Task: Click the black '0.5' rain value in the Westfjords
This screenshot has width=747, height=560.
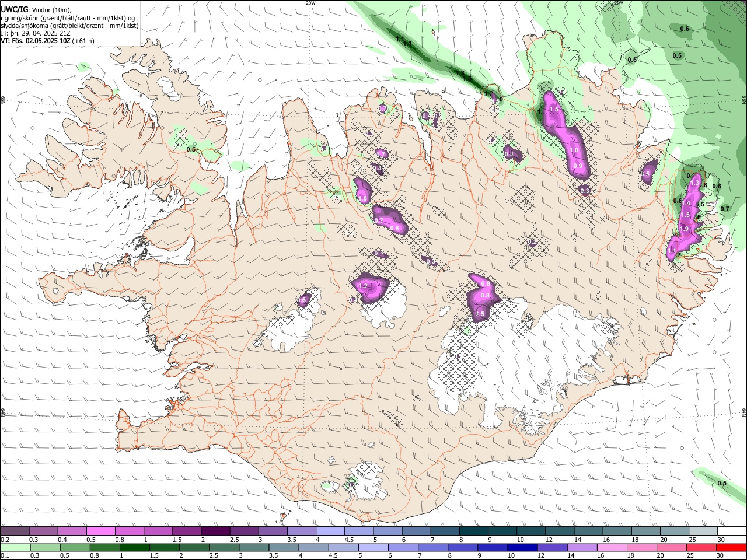Action: [191, 149]
